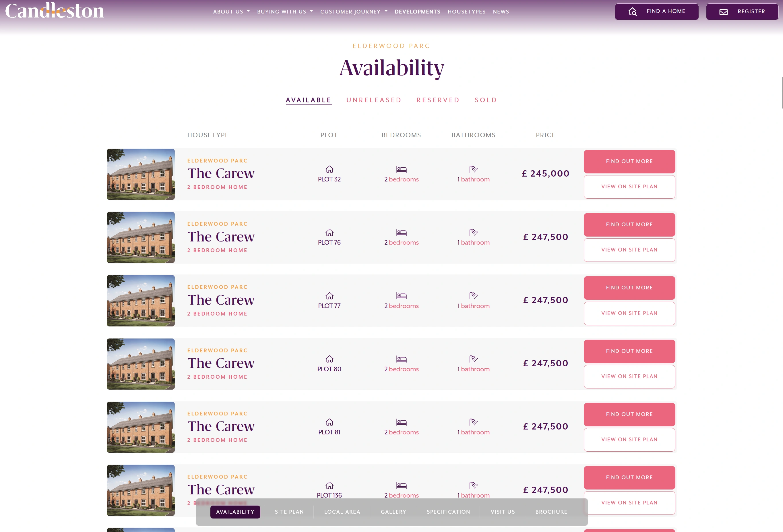The width and height of the screenshot is (783, 532).
Task: Open the Buying With Us menu
Action: coord(285,11)
